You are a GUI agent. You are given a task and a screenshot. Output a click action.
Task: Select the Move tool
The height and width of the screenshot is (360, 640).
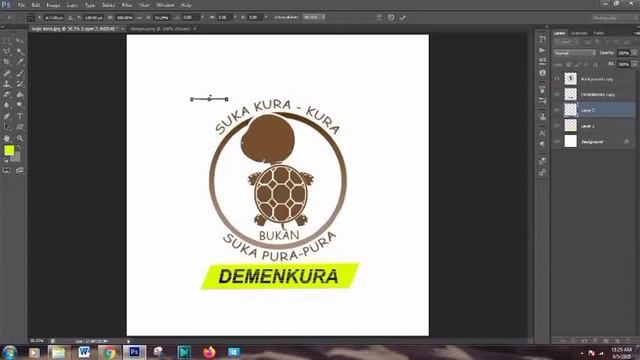tap(20, 40)
